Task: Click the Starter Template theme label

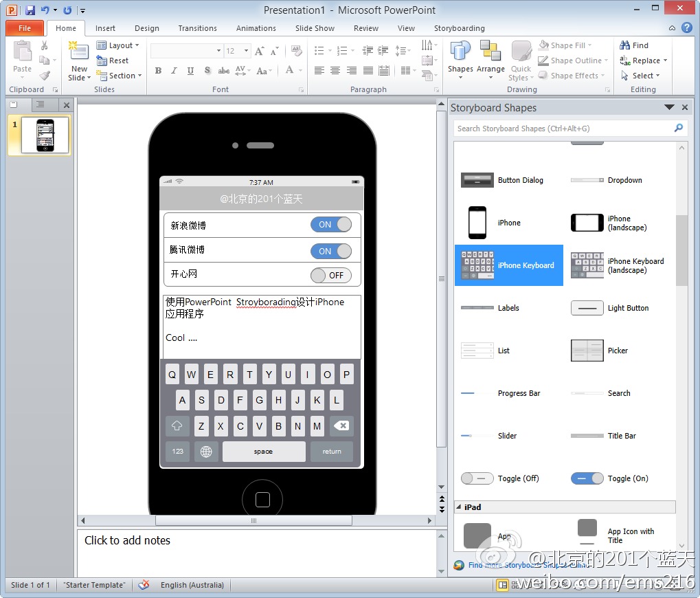Action: click(94, 585)
